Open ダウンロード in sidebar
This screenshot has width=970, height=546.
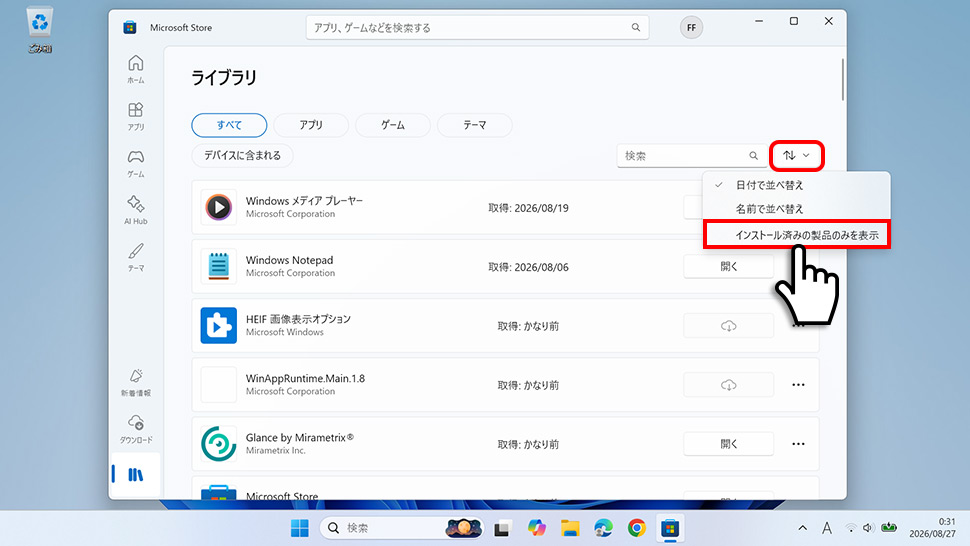[x=135, y=429]
